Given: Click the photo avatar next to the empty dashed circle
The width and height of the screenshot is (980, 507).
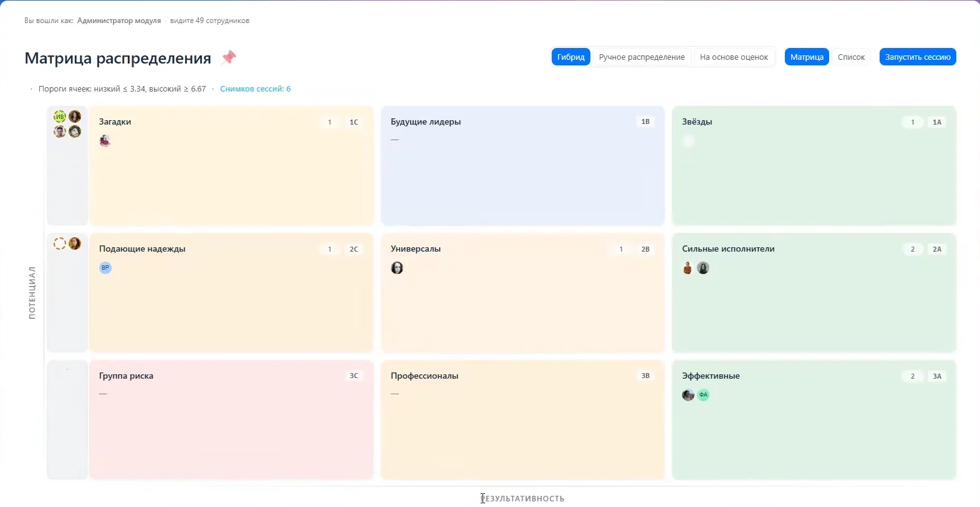Looking at the screenshot, I should 75,244.
